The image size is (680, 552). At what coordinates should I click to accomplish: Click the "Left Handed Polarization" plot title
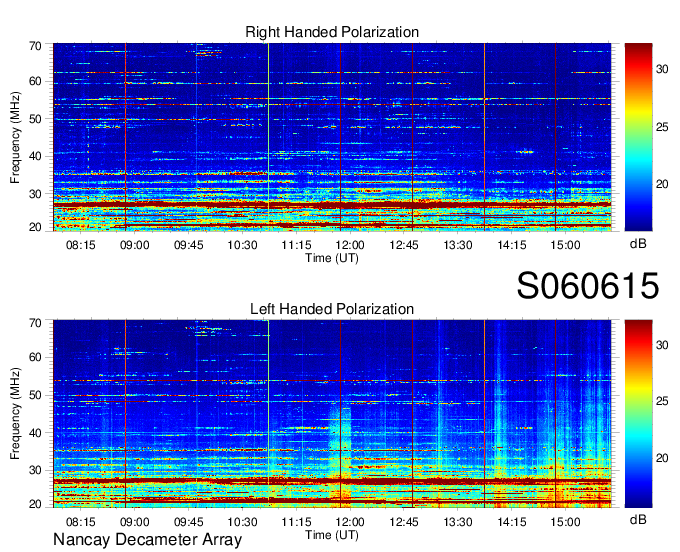[332, 309]
